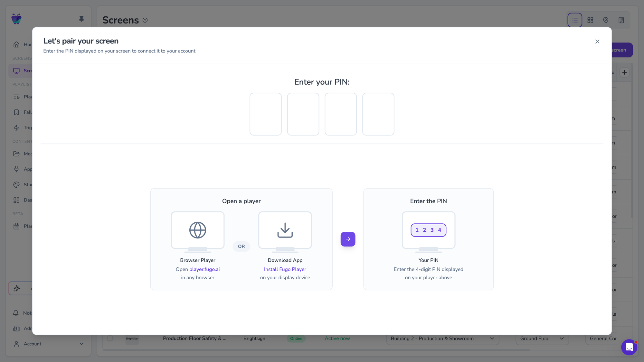Click the plus add column button
This screenshot has height=362, width=644.
(624, 72)
